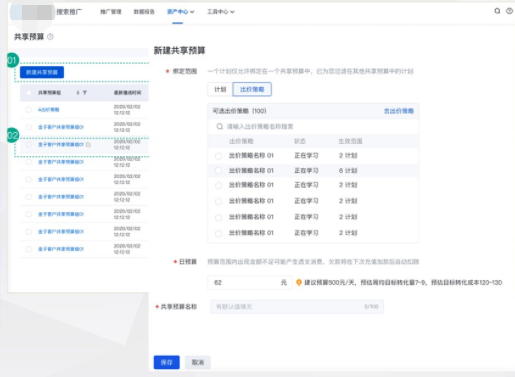
Task: Click the 资产中心 navigation label
Action: (177, 12)
